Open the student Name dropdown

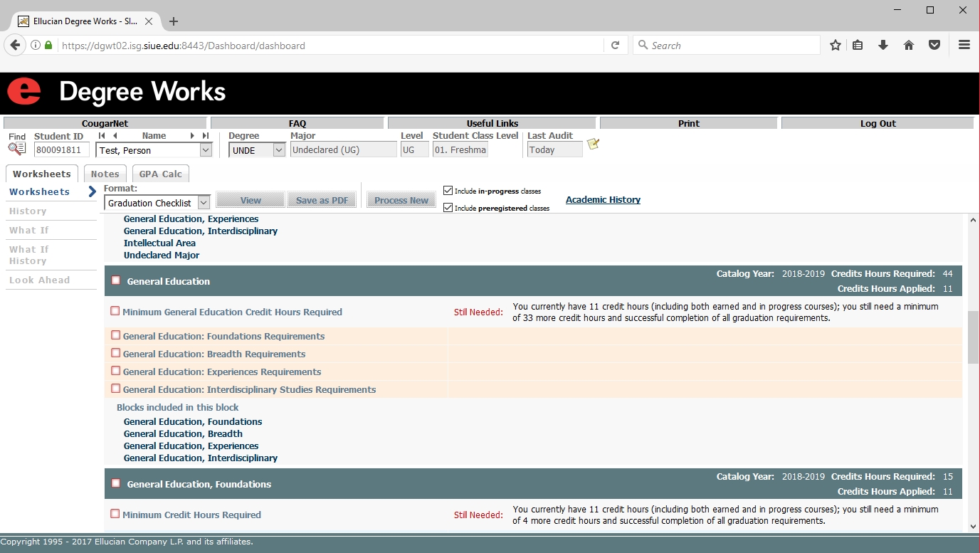206,150
